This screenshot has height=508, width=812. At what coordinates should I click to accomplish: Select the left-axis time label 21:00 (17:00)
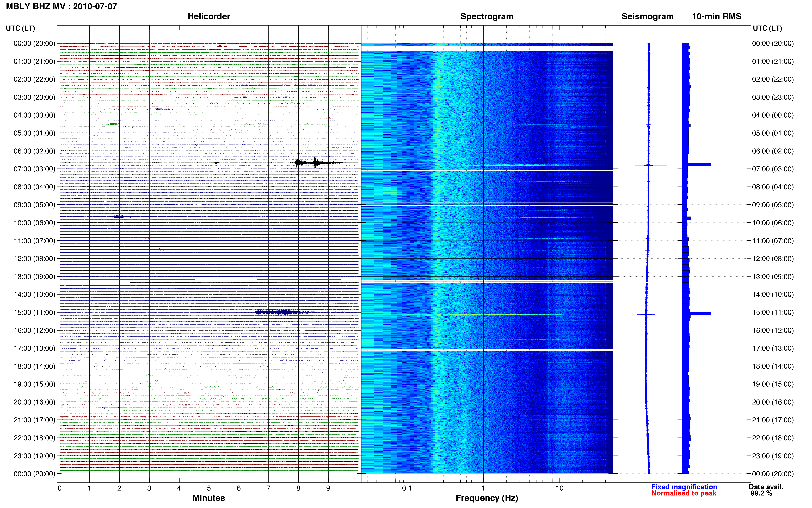(34, 420)
